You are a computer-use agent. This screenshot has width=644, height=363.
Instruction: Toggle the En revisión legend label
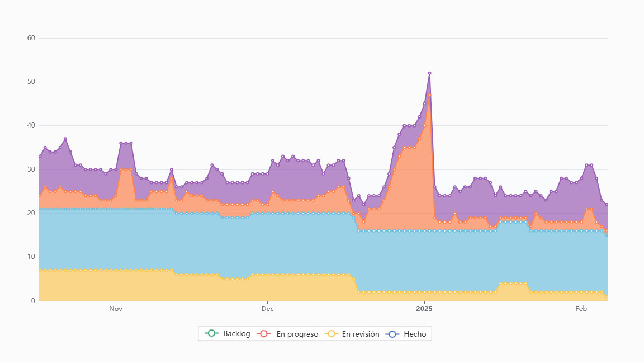361,334
